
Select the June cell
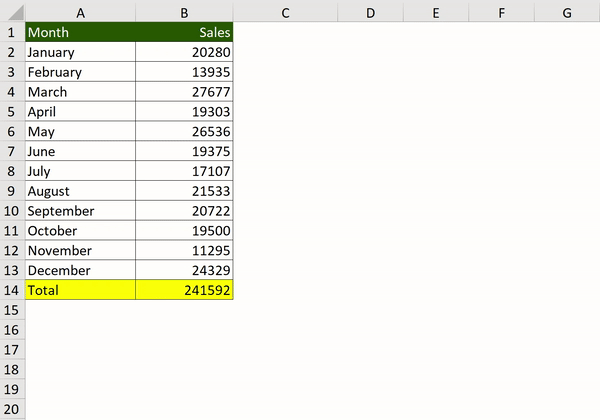click(x=80, y=151)
